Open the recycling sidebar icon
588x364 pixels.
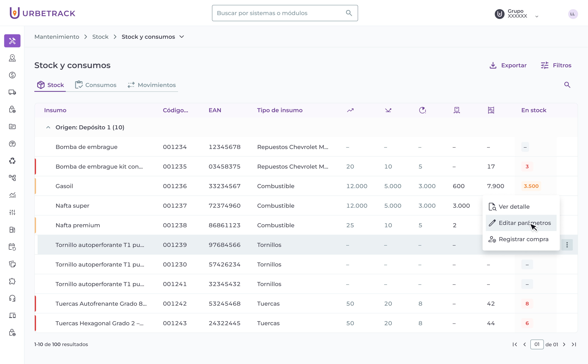12,161
